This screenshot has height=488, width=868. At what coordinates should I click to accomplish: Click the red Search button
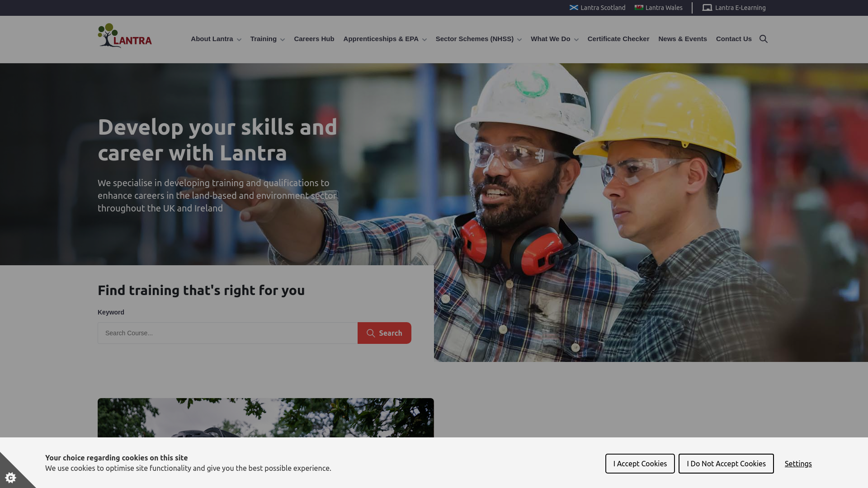pyautogui.click(x=384, y=333)
